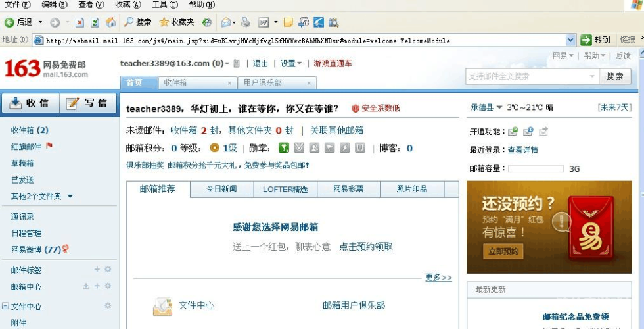Click the gray person badge icon
This screenshot has height=329, width=644.
(x=314, y=147)
